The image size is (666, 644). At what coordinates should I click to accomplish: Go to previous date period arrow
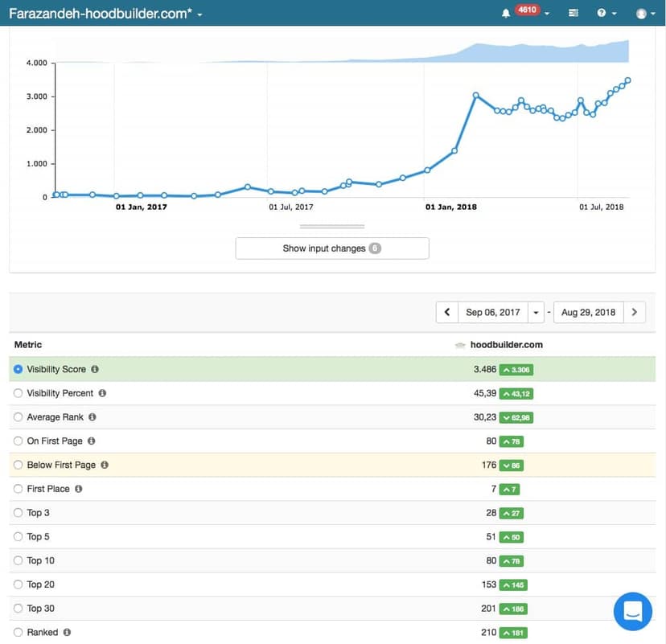click(x=447, y=312)
